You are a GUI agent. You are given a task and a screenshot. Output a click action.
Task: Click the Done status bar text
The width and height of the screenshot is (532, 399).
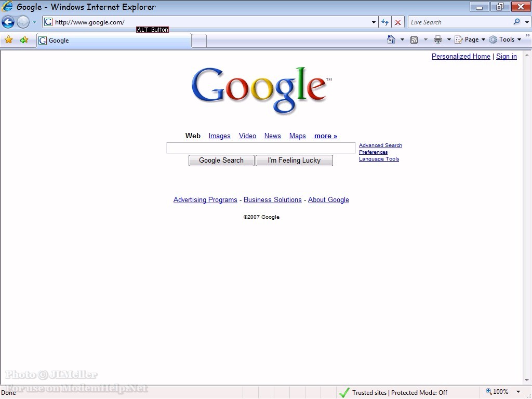[x=8, y=393]
